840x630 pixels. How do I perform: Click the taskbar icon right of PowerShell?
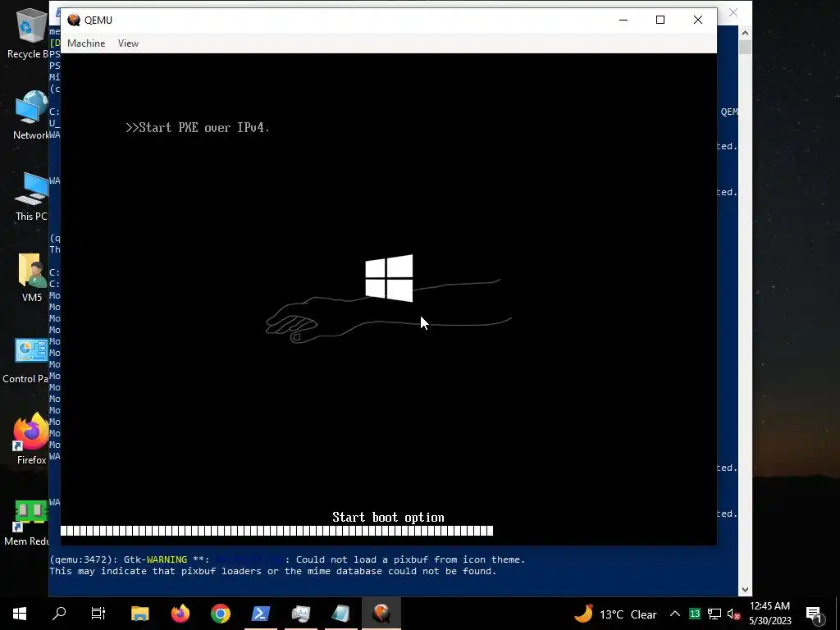coord(300,614)
